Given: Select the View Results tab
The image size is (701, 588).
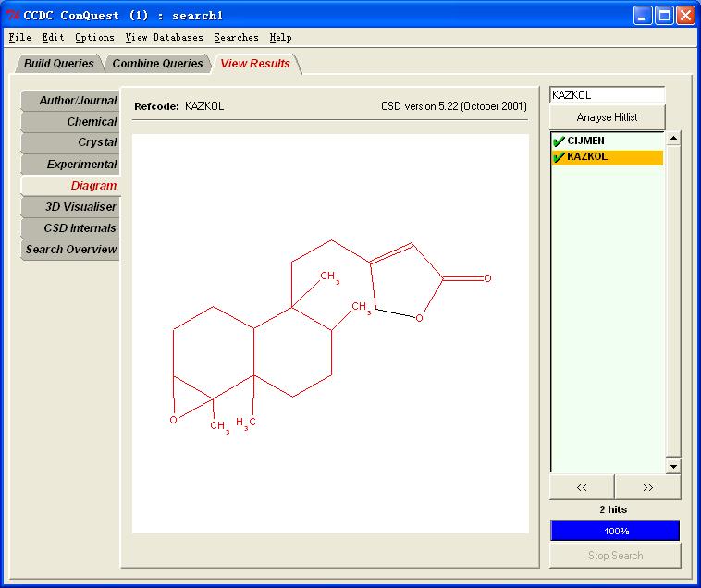Looking at the screenshot, I should click(x=255, y=64).
